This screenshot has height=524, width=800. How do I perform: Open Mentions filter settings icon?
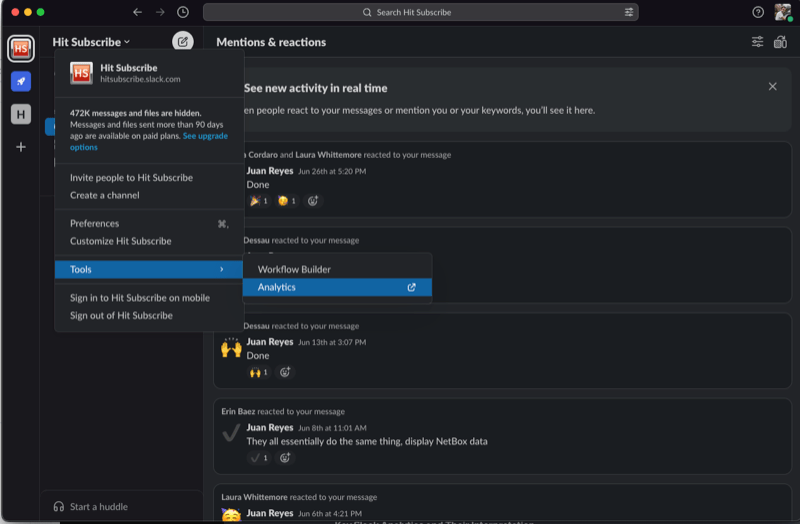tap(757, 42)
